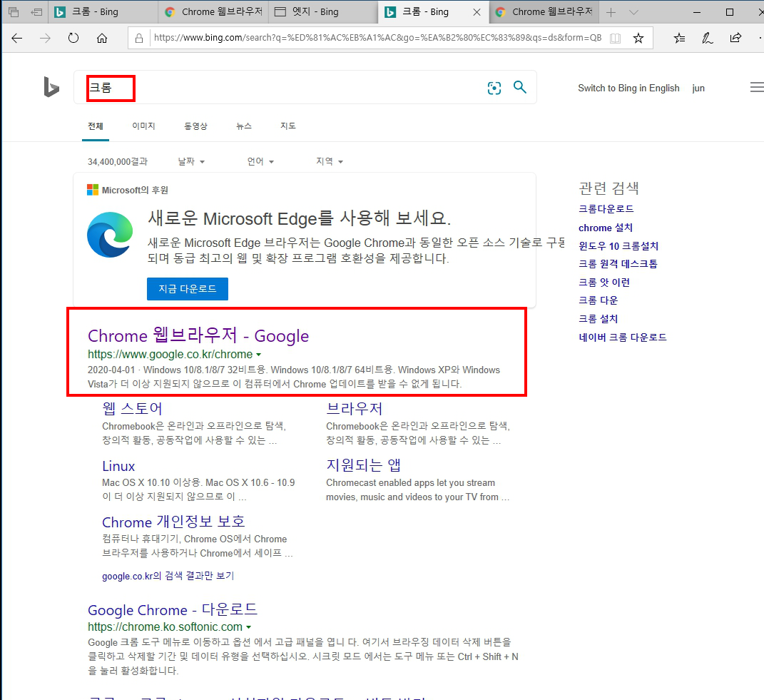Select the 동영상 search tab
764x700 pixels.
tap(195, 126)
